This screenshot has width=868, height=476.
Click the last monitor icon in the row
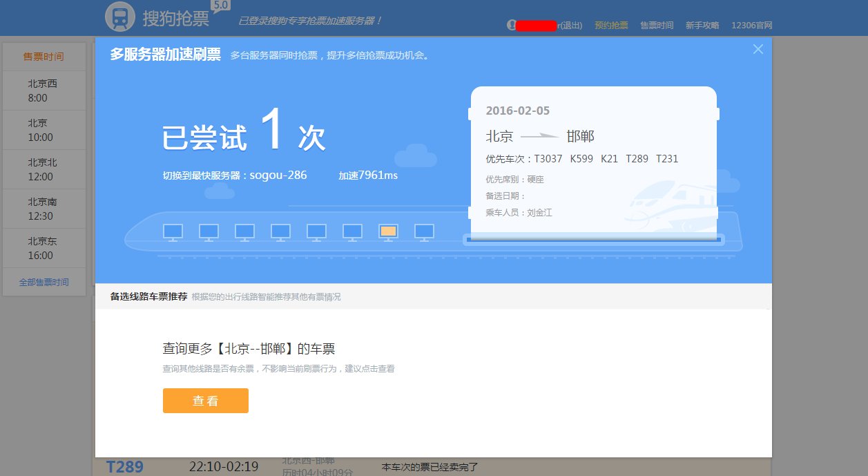point(424,231)
